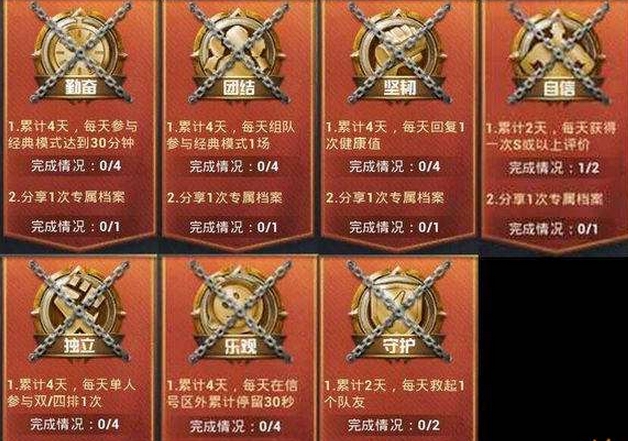The height and width of the screenshot is (441, 628).
Task: Select 乐观 task about 信号区外 staying 30秒
Action: coord(232,394)
